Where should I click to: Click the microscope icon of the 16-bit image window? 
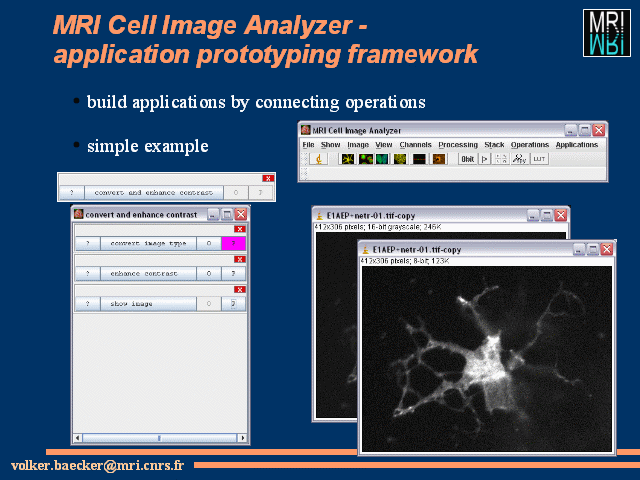320,215
